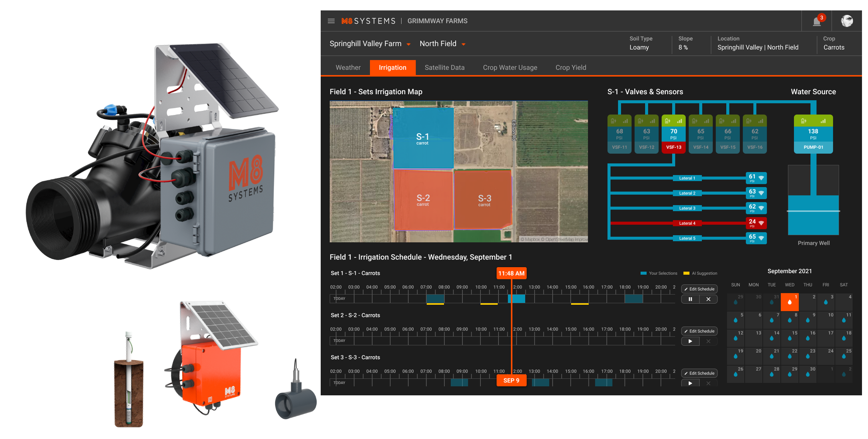Viewport: 868px width, 439px height.
Task: Select valve VSF-16 showing 62 PSI
Action: pyautogui.click(x=755, y=134)
